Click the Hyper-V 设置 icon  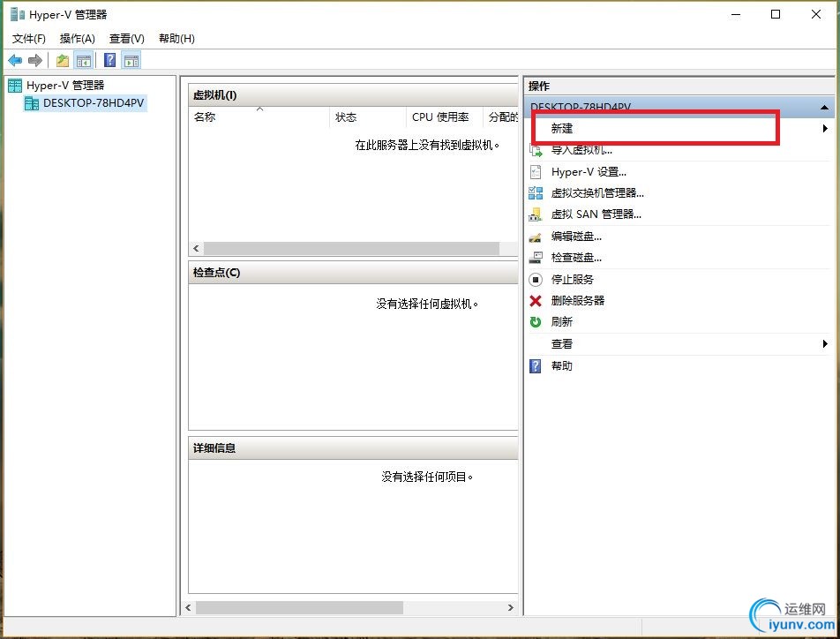coord(536,171)
